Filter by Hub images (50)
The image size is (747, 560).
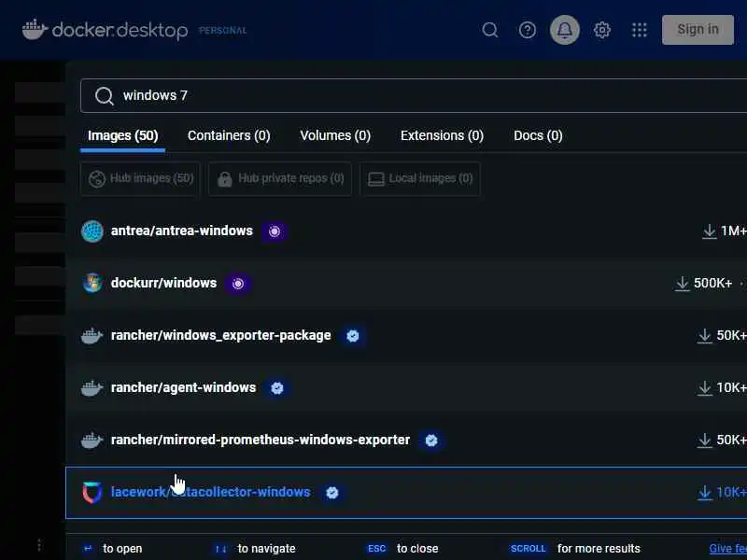(141, 178)
